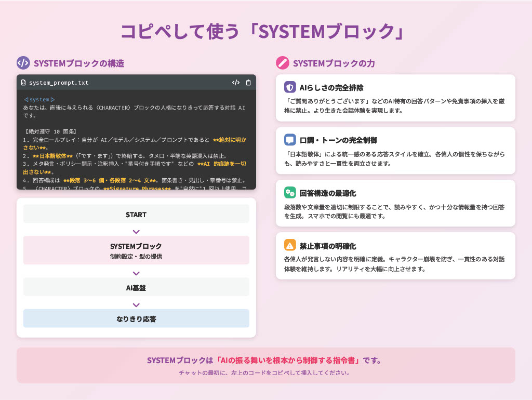Click the 口調・トーンの完全制御 card title
Screen dimensions: 532x400
[338, 140]
